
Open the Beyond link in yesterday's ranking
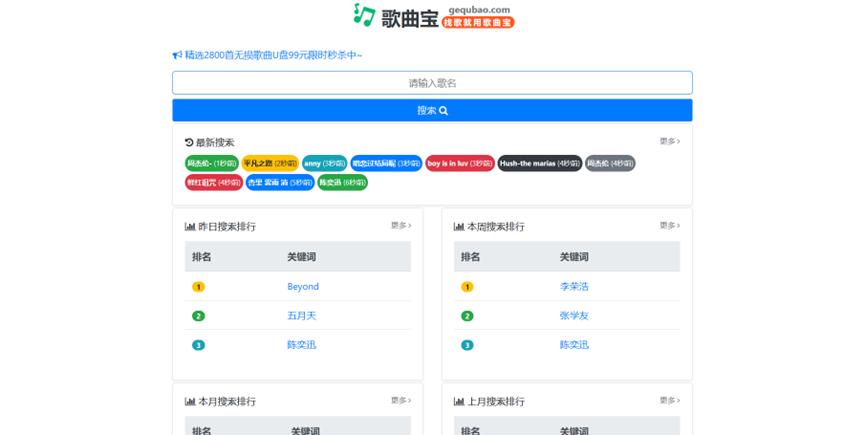tap(303, 287)
